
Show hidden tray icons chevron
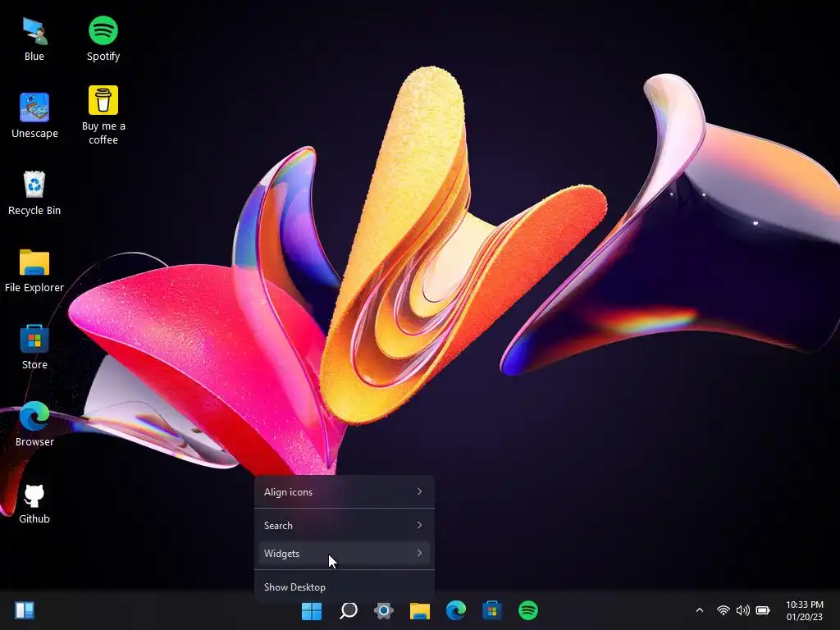[x=699, y=610]
